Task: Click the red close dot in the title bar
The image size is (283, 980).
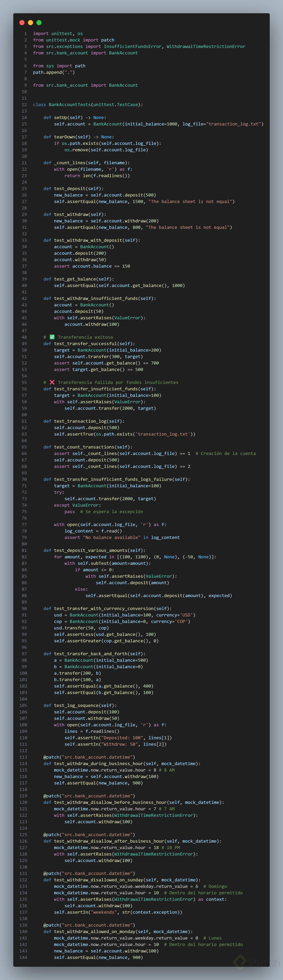Action: [22, 22]
